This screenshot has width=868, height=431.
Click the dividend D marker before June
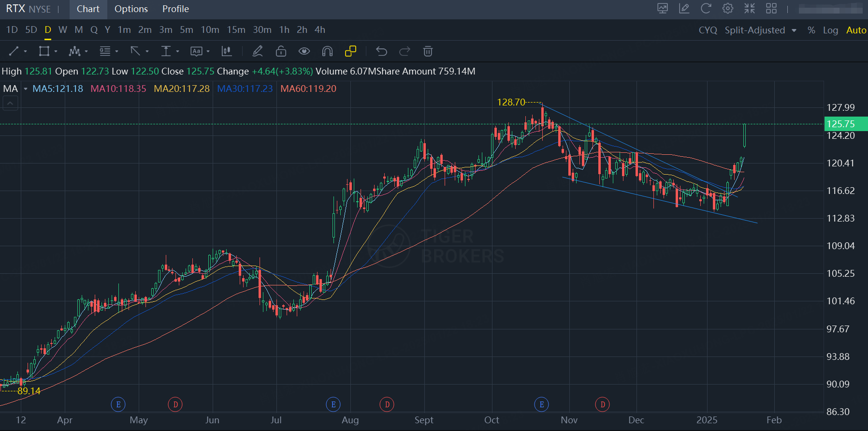(x=175, y=404)
